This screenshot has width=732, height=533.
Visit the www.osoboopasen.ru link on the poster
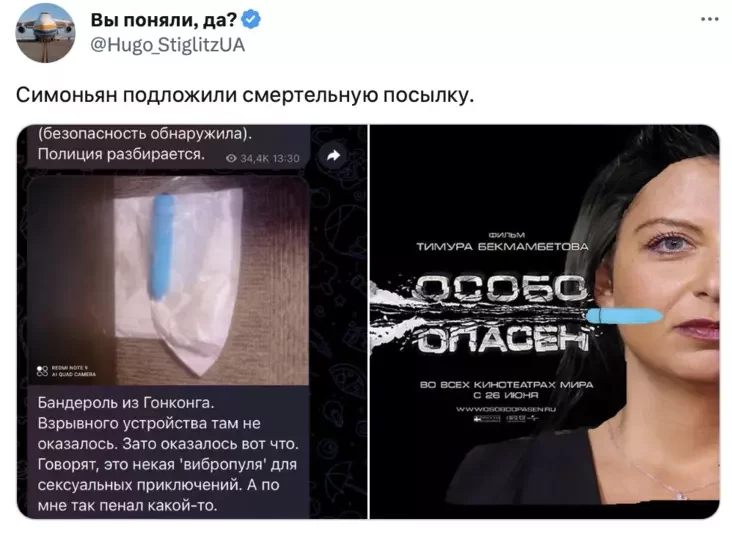click(x=506, y=409)
